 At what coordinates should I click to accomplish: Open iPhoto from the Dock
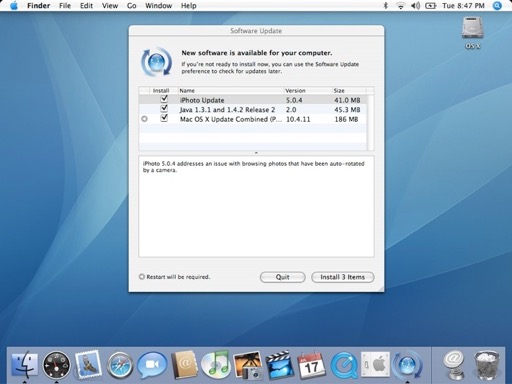(x=248, y=365)
